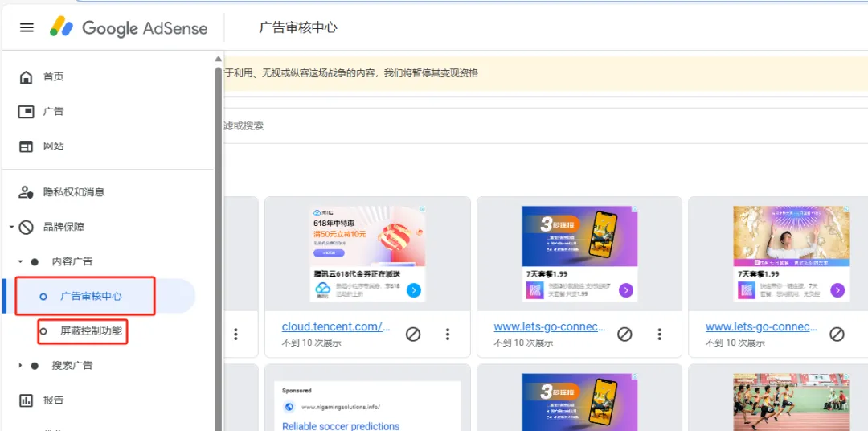Select 屏蔽控制功能 in the sidebar
Viewport: 868px width, 431px height.
91,331
